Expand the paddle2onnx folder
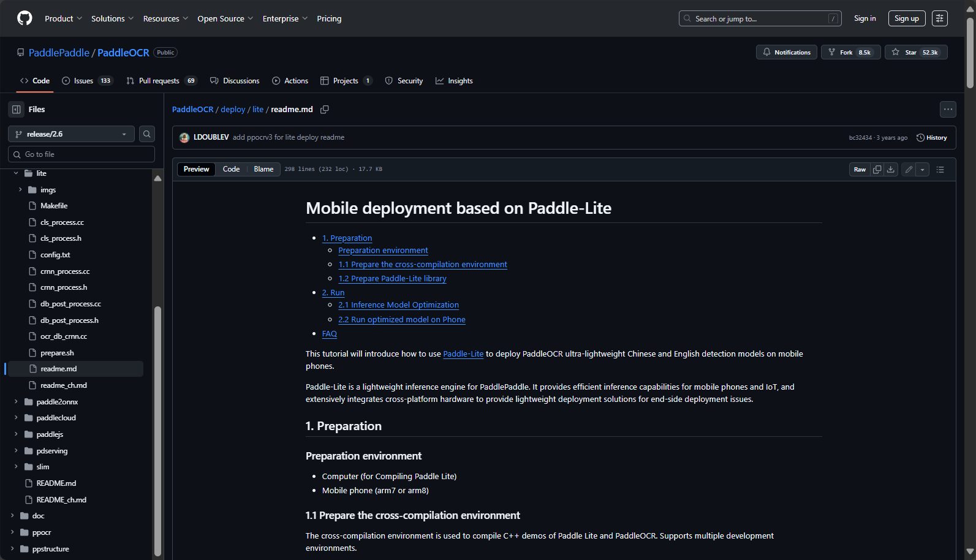Screen dimensions: 976x560 coord(16,402)
